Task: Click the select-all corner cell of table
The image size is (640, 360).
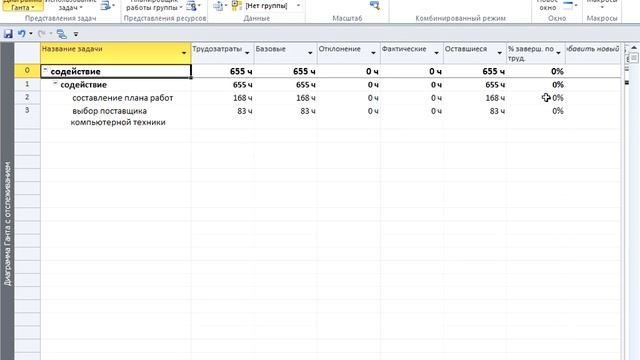Action: (27, 53)
